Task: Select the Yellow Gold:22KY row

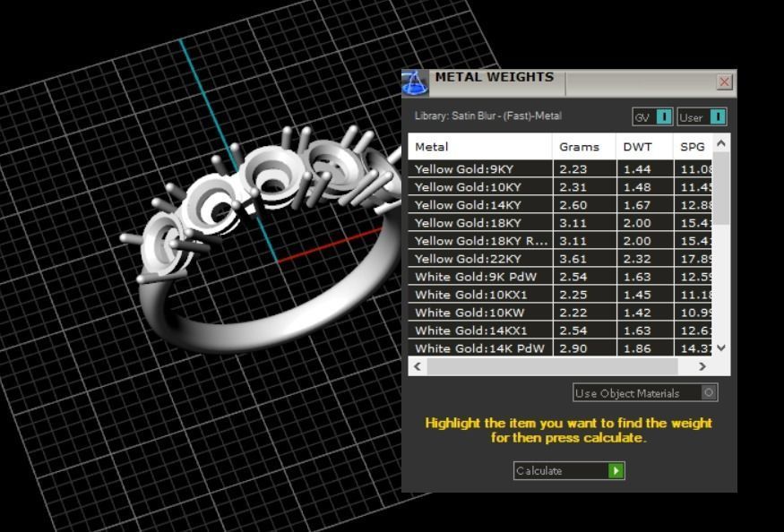Action: pyautogui.click(x=560, y=259)
